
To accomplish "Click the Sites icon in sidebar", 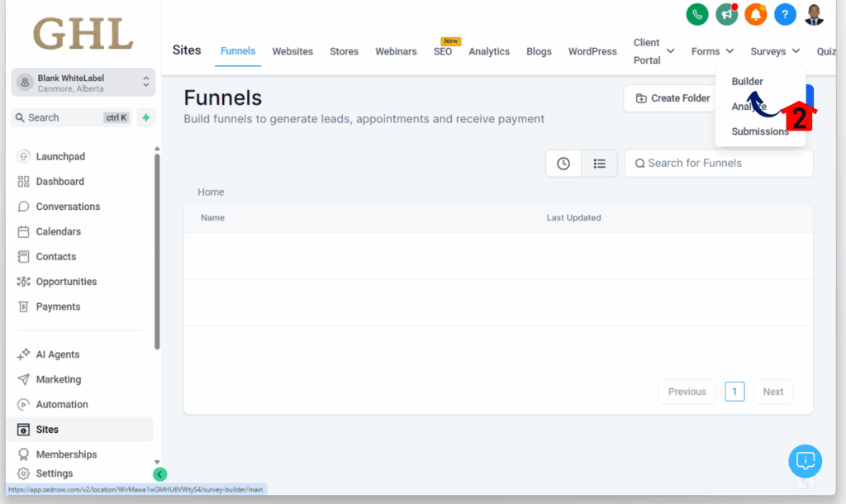I will [x=23, y=430].
